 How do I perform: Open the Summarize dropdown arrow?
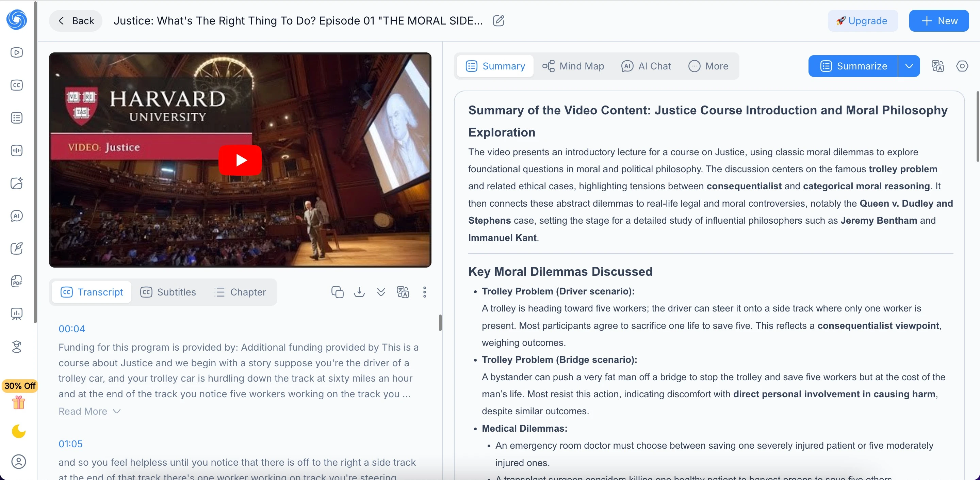point(909,66)
